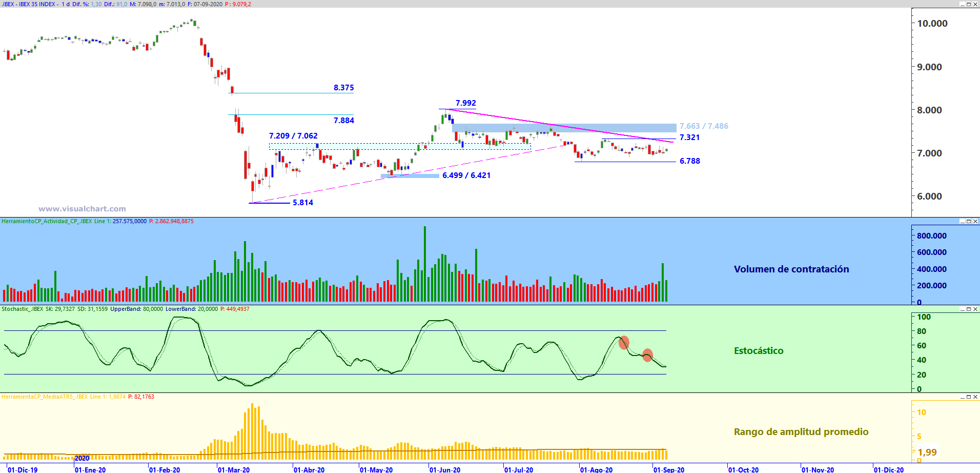Minimize the volume Actividad_CP indicator pane
Viewport: 980px width, 473px height.
(962, 222)
